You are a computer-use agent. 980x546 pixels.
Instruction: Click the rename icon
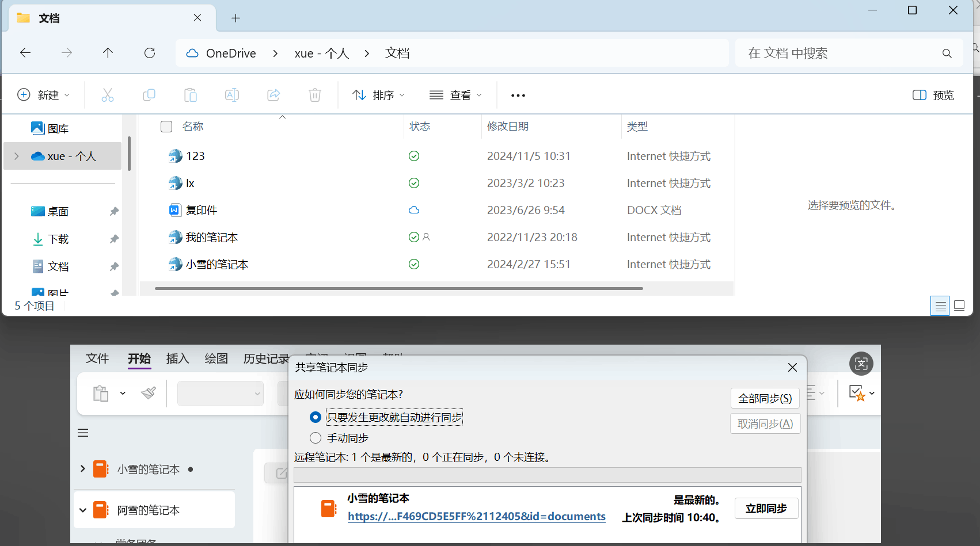point(232,95)
